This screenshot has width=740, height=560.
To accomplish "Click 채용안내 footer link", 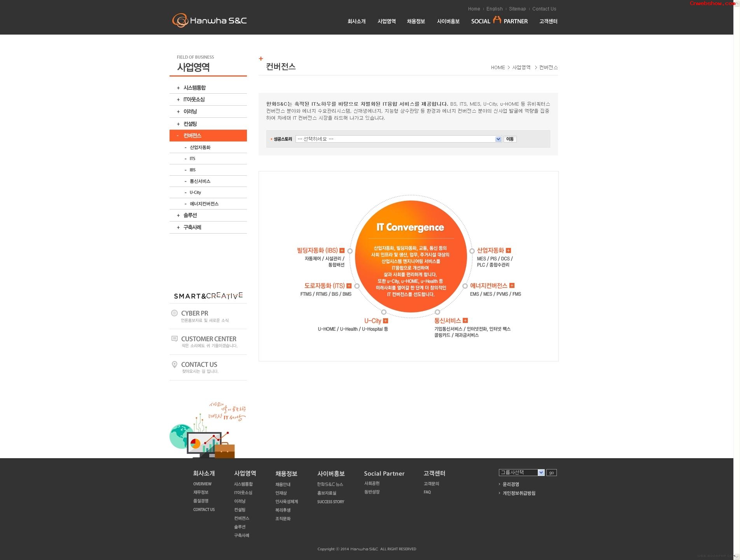I will (x=283, y=485).
